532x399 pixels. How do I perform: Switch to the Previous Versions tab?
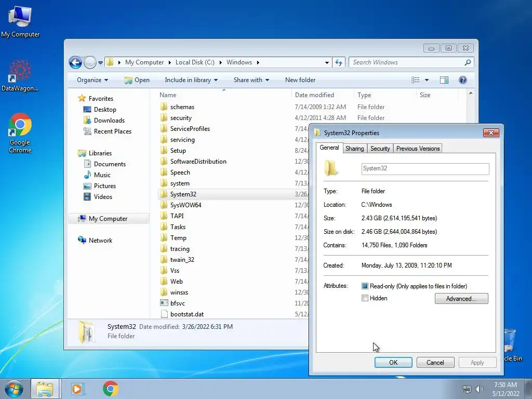pyautogui.click(x=418, y=149)
